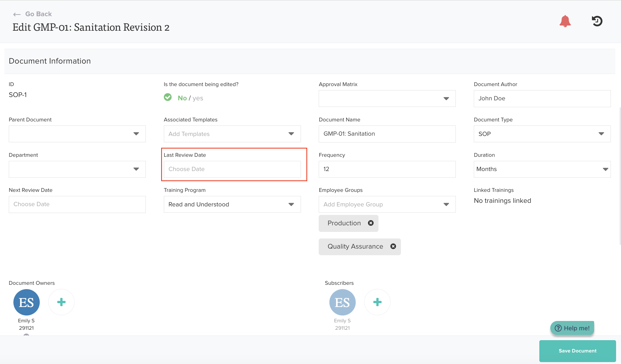621x364 pixels.
Task: Click the red notification bell icon
Action: click(x=565, y=21)
